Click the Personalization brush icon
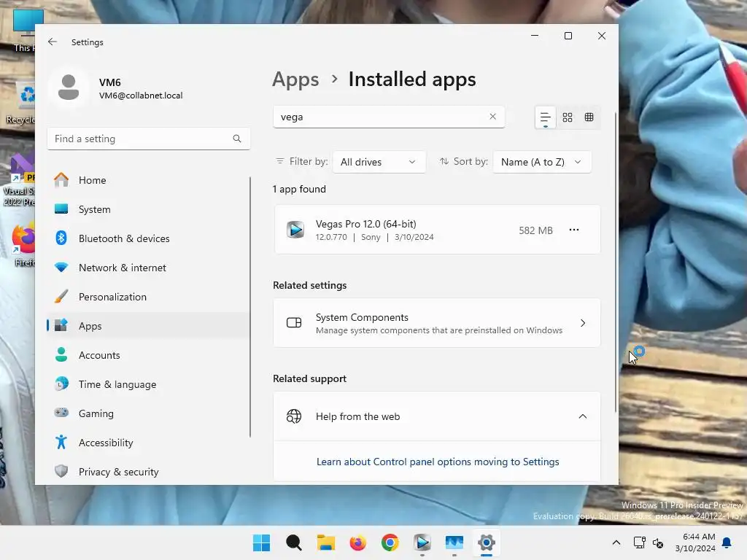747x560 pixels. [x=61, y=296]
